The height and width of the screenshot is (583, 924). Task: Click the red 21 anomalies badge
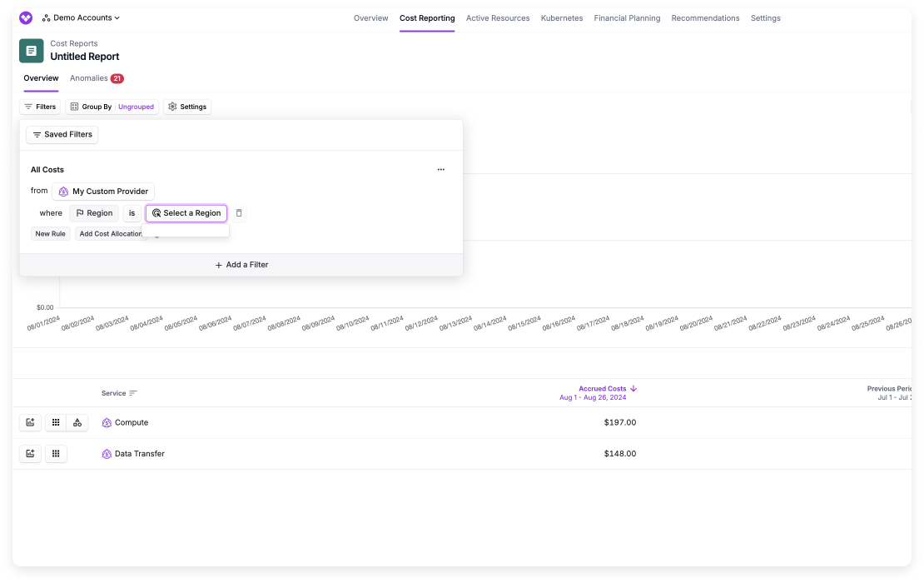point(117,78)
